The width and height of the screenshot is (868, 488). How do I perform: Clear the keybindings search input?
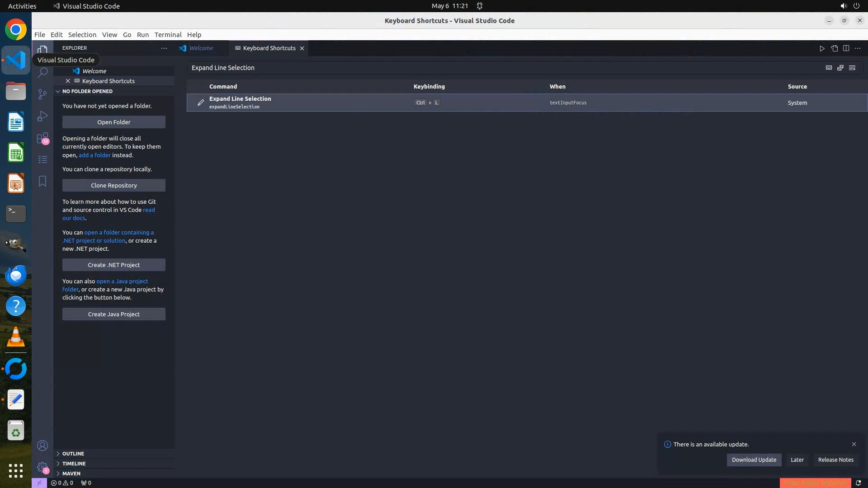pos(852,68)
